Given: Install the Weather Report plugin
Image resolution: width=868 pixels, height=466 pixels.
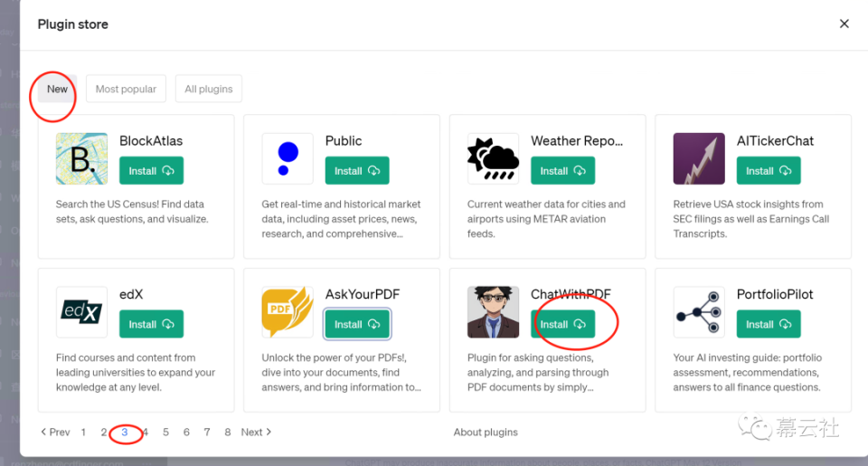Looking at the screenshot, I should 563,171.
